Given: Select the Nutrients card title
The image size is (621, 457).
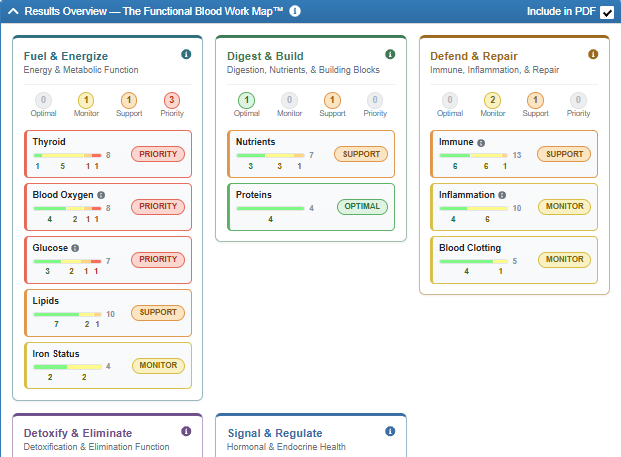Looking at the screenshot, I should [x=255, y=142].
